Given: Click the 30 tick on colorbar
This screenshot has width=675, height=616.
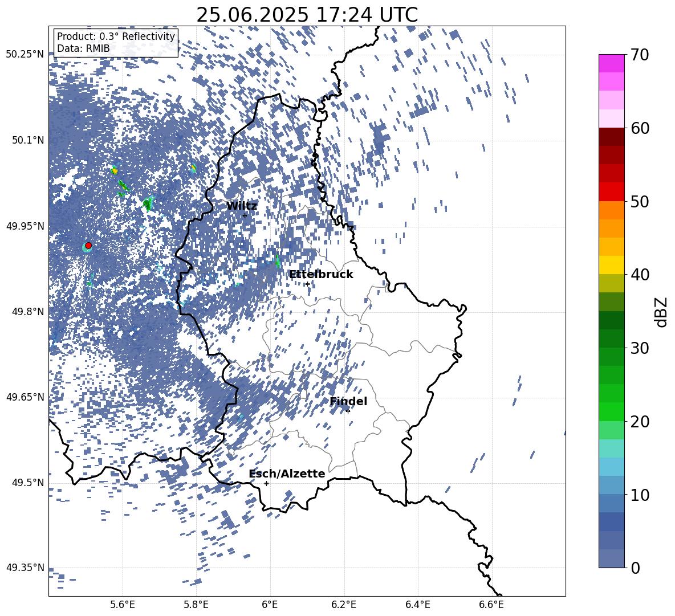Looking at the screenshot, I should (x=640, y=348).
